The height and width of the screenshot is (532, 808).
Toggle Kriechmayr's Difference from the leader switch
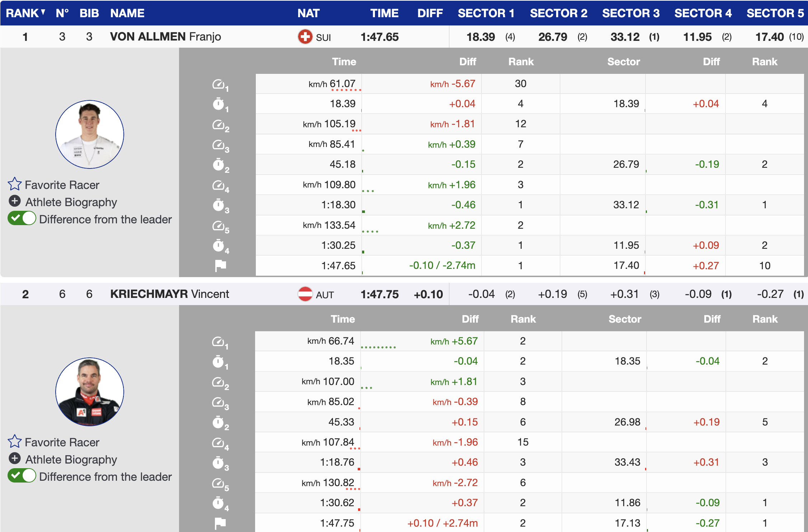tap(22, 476)
